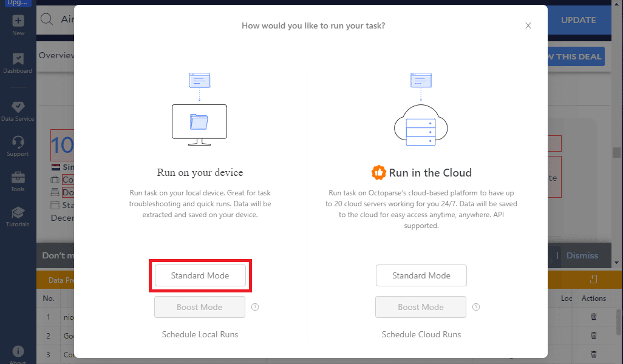Delete row 3 with its trash icon
The height and width of the screenshot is (364, 623).
coord(594,354)
